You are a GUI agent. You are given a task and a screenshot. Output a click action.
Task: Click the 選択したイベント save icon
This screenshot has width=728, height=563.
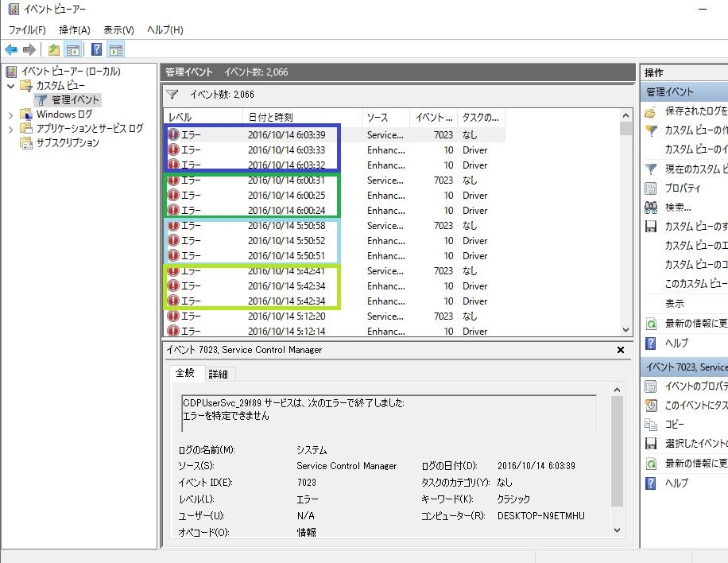pyautogui.click(x=651, y=444)
